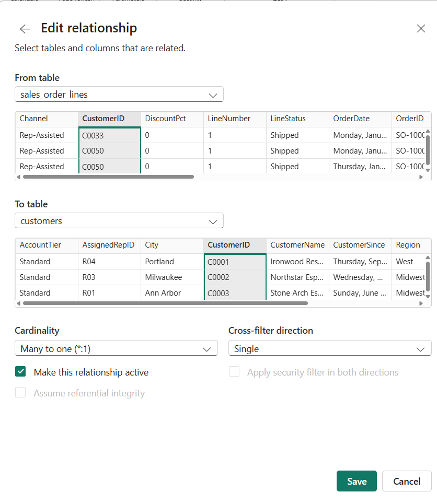
Task: Click the Thursday, Jan... order date cell
Action: (360, 167)
